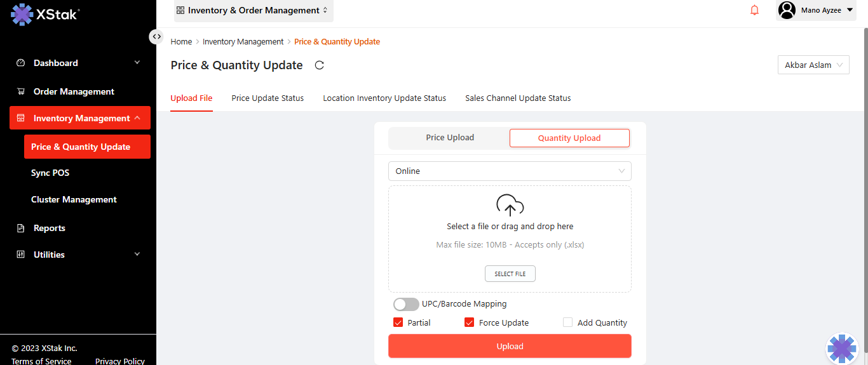Check the Add Quantity checkbox
This screenshot has width=868, height=365.
[x=568, y=322]
